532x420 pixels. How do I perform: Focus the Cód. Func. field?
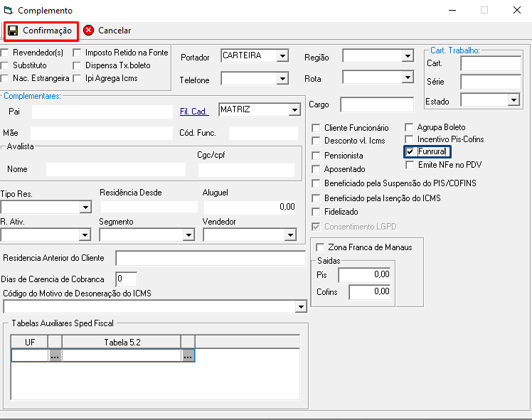click(x=263, y=133)
